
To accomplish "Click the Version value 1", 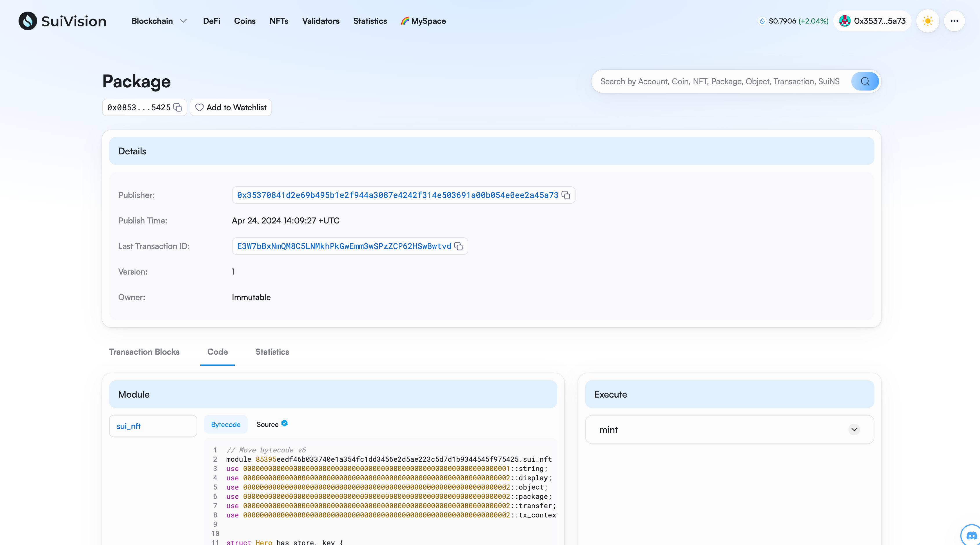I will (233, 272).
